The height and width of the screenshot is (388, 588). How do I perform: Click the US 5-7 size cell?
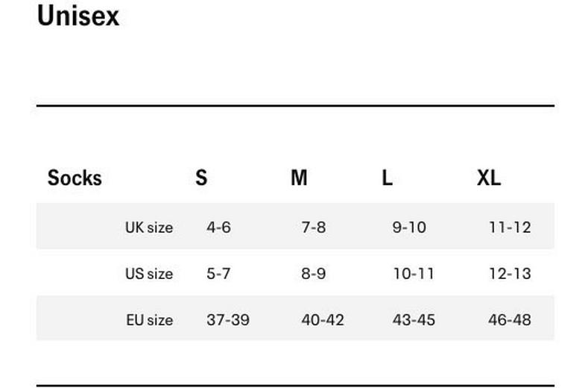(218, 274)
